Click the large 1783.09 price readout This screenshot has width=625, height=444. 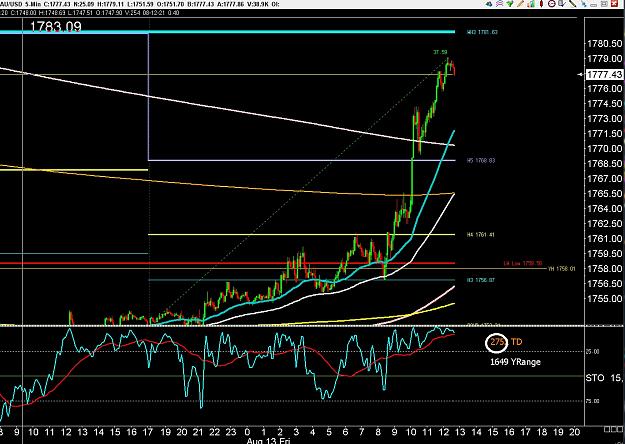tap(56, 27)
